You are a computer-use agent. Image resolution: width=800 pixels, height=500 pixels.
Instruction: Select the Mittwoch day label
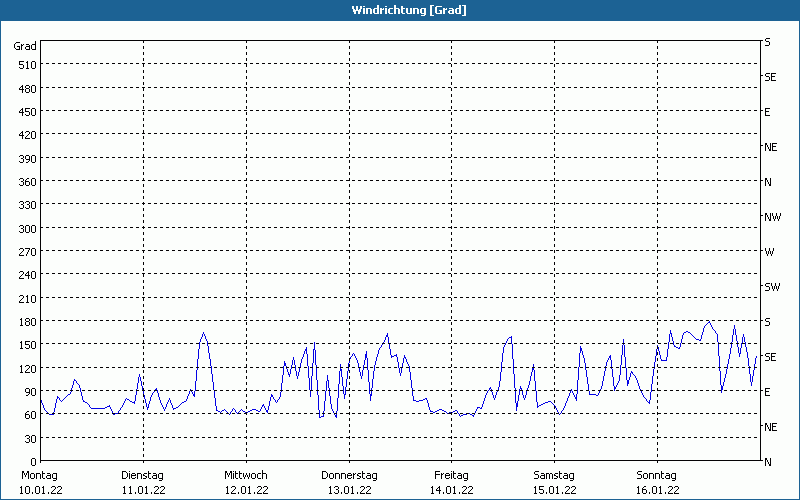[x=245, y=475]
